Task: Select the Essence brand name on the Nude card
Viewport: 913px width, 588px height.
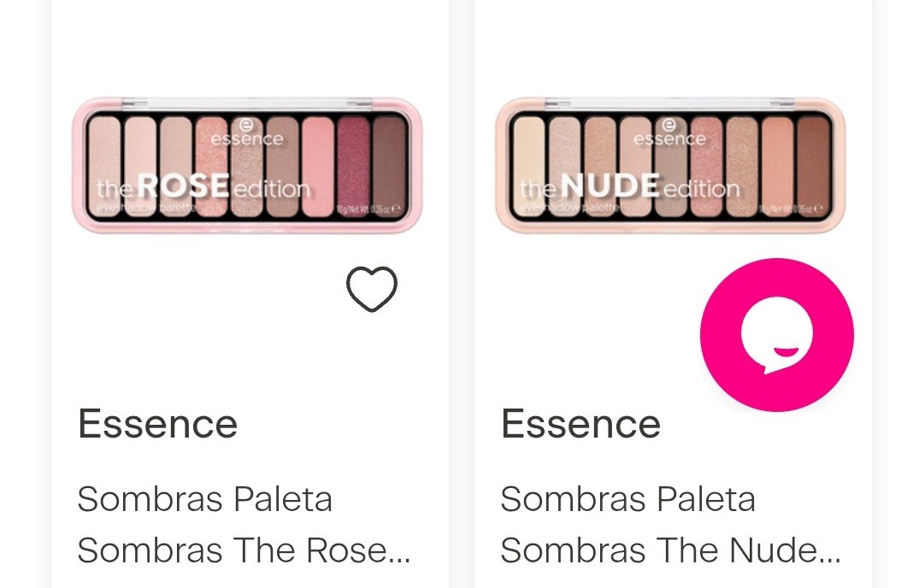Action: click(580, 424)
